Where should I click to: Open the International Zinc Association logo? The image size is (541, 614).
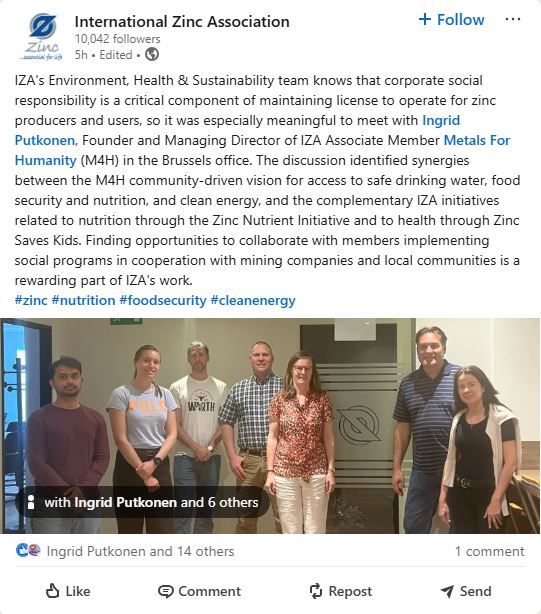pyautogui.click(x=41, y=37)
